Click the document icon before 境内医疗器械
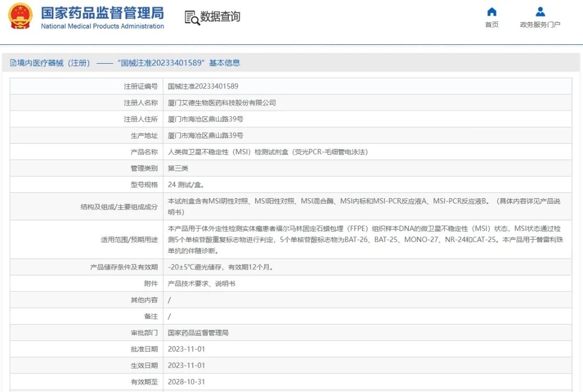The height and width of the screenshot is (392, 583). 13,63
